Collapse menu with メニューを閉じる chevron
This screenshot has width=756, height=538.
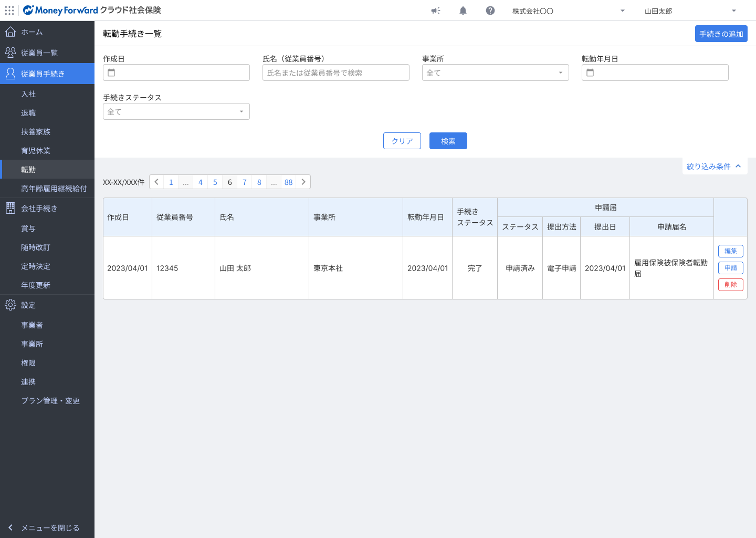tap(10, 527)
